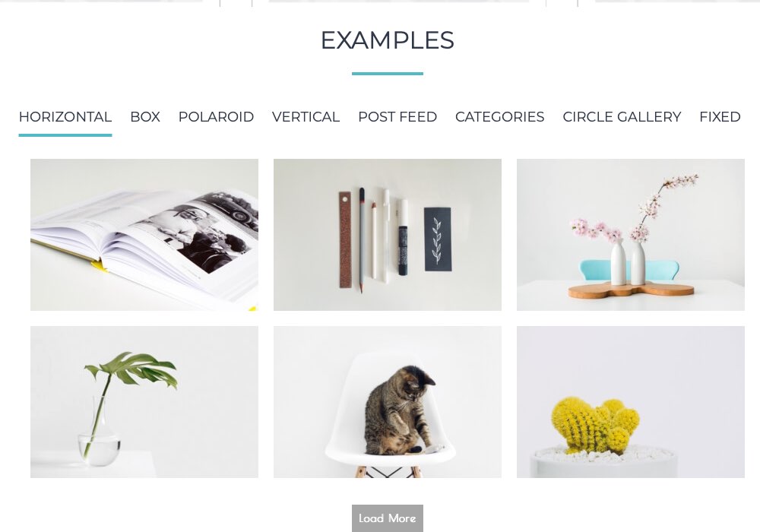760x532 pixels.
Task: Open the POLAROID tab
Action: [216, 117]
